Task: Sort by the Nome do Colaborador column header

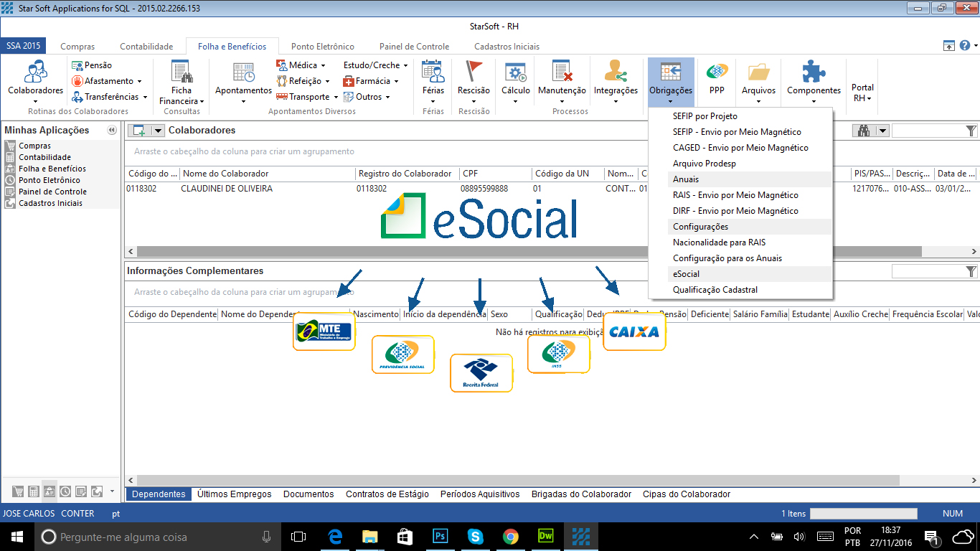Action: coord(268,174)
